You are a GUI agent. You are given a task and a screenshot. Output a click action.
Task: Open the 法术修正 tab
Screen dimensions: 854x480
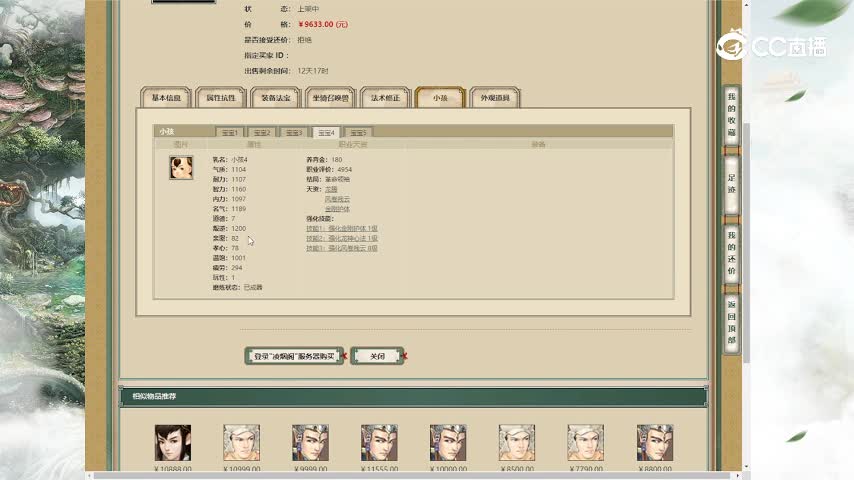point(386,98)
